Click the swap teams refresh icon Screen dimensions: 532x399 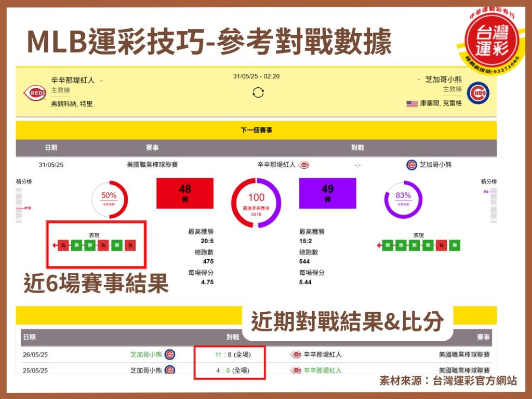point(258,92)
